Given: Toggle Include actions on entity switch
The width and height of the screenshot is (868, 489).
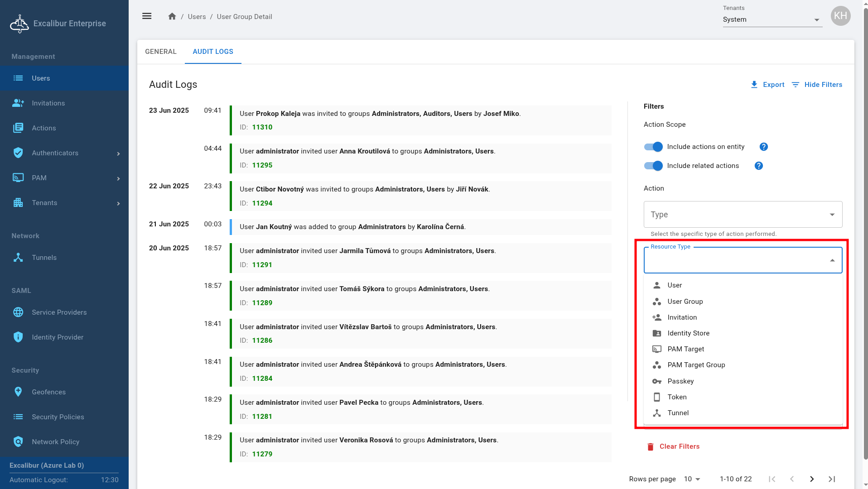Looking at the screenshot, I should (x=653, y=147).
